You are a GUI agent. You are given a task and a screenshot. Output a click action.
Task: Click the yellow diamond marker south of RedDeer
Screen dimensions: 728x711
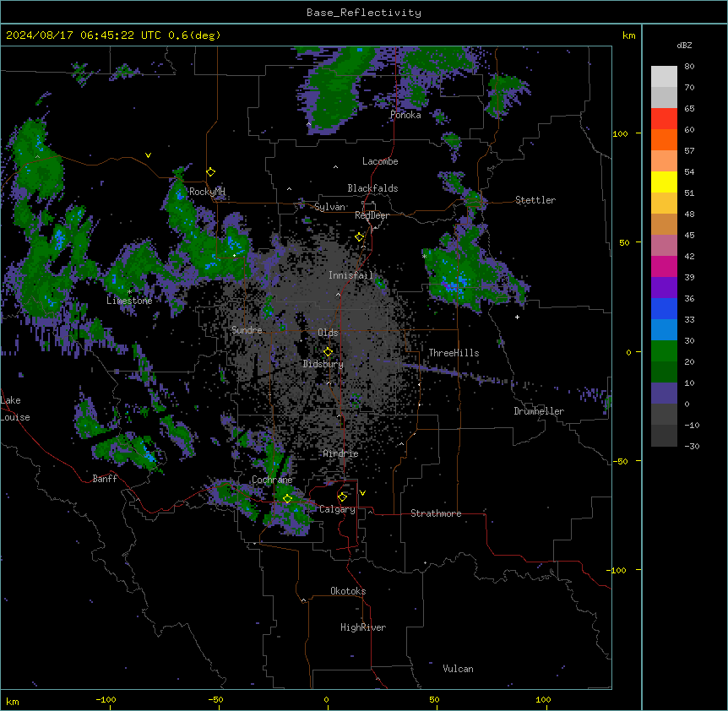pos(360,237)
